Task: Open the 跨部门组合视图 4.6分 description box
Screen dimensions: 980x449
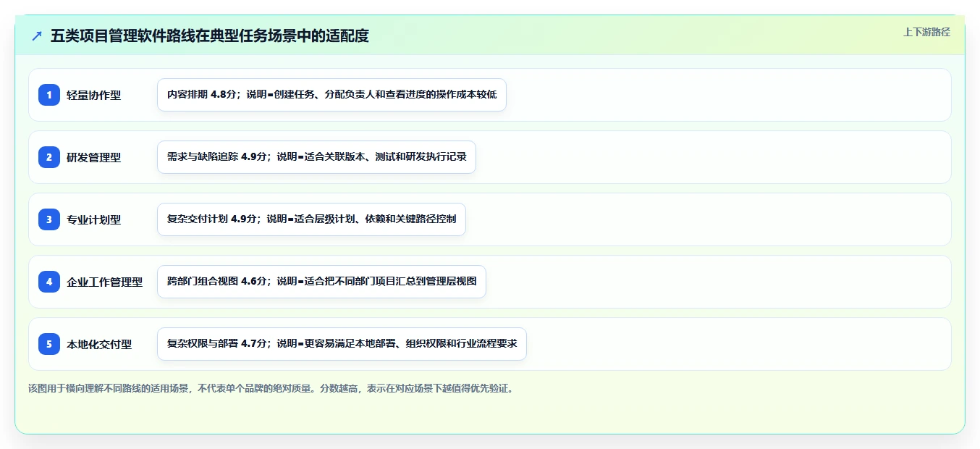Action: coord(321,282)
